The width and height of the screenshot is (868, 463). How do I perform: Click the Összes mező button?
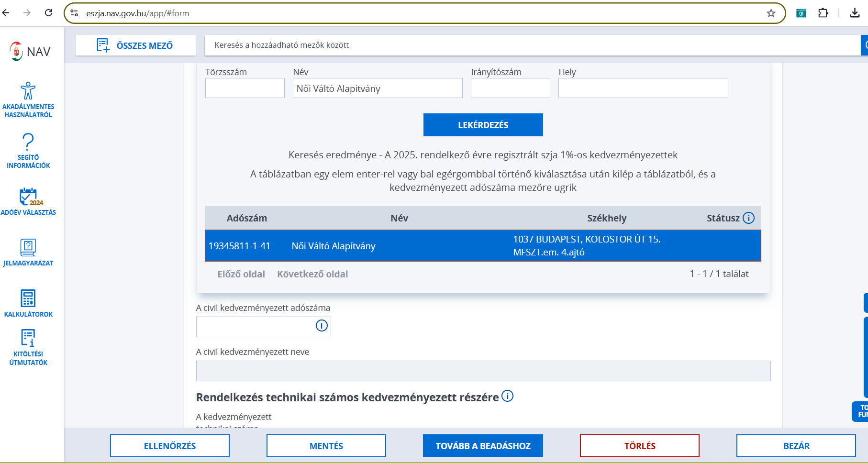pyautogui.click(x=136, y=45)
